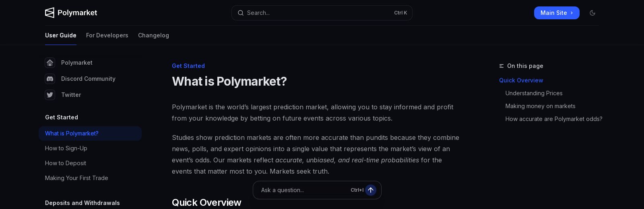Open the For Developers tab
Screen dimensions: 644x209
[107, 35]
